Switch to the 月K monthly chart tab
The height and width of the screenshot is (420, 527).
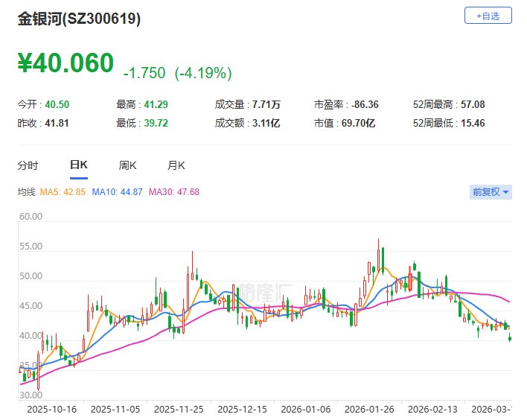pyautogui.click(x=176, y=165)
